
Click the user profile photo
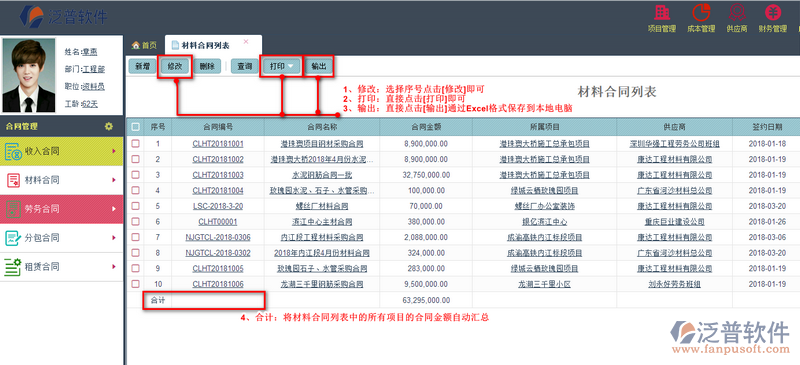point(29,75)
